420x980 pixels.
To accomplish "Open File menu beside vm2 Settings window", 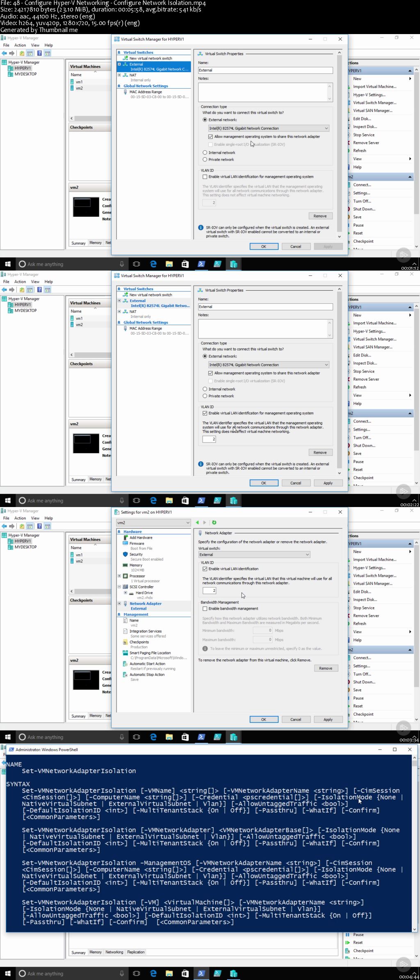I will (x=6, y=518).
